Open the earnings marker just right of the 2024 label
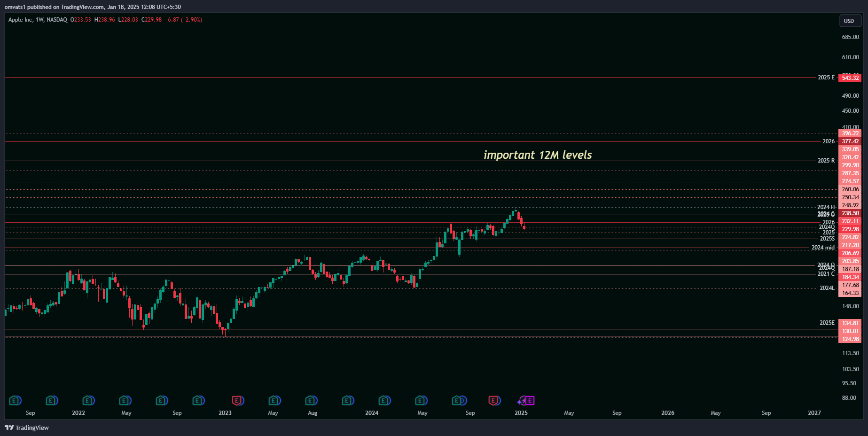The height and width of the screenshot is (436, 868). click(x=384, y=401)
